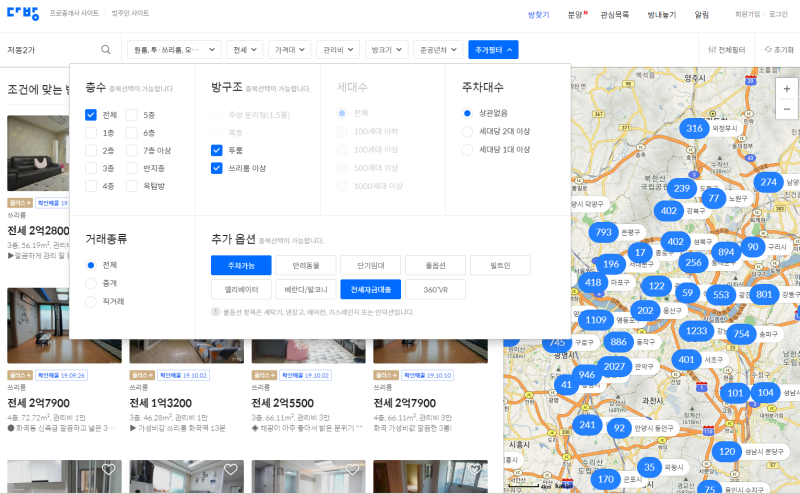800x494 pixels.
Task: Click the 초기화 reset icon button
Action: pyautogui.click(x=779, y=50)
